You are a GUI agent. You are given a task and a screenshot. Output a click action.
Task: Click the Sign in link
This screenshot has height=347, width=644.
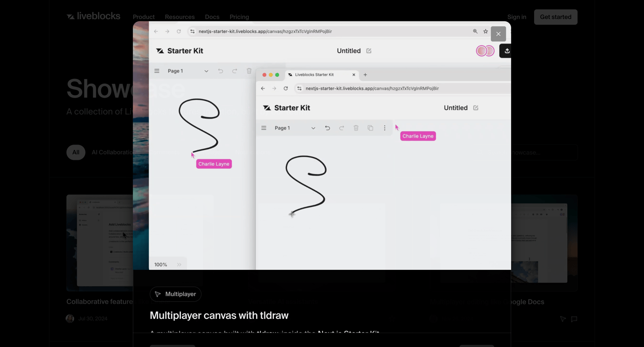[517, 17]
